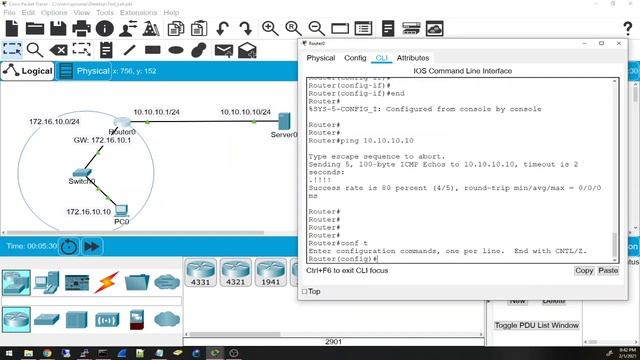The height and width of the screenshot is (360, 640).
Task: Select PC0 in the topology
Action: [x=122, y=211]
